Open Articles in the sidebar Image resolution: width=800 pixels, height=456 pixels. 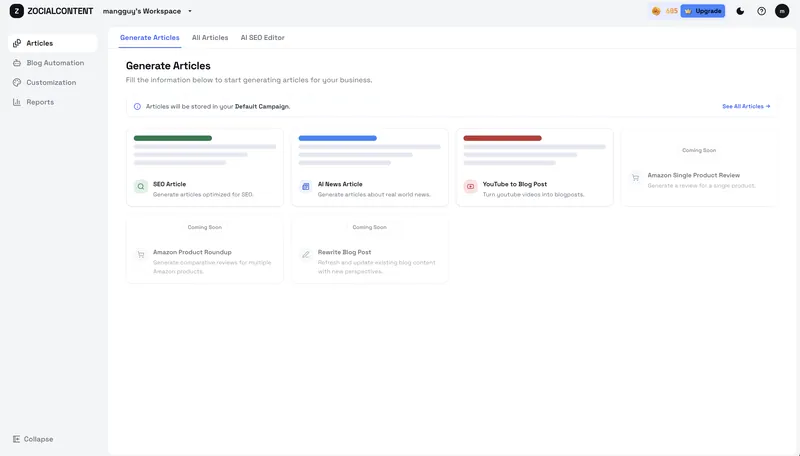click(53, 43)
